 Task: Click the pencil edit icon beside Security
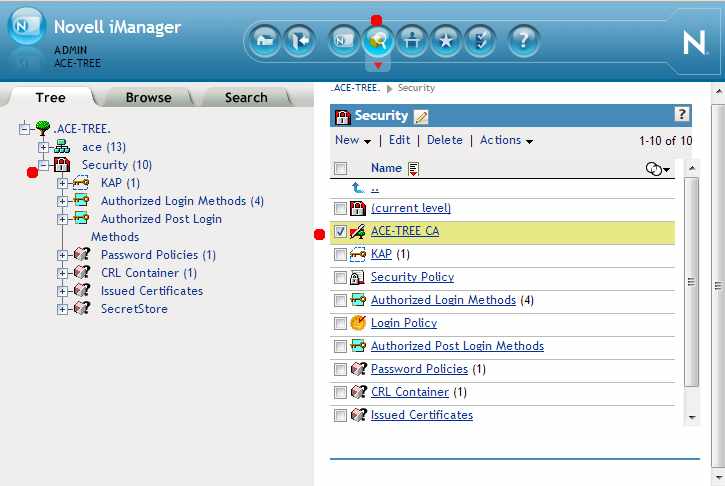(x=421, y=117)
